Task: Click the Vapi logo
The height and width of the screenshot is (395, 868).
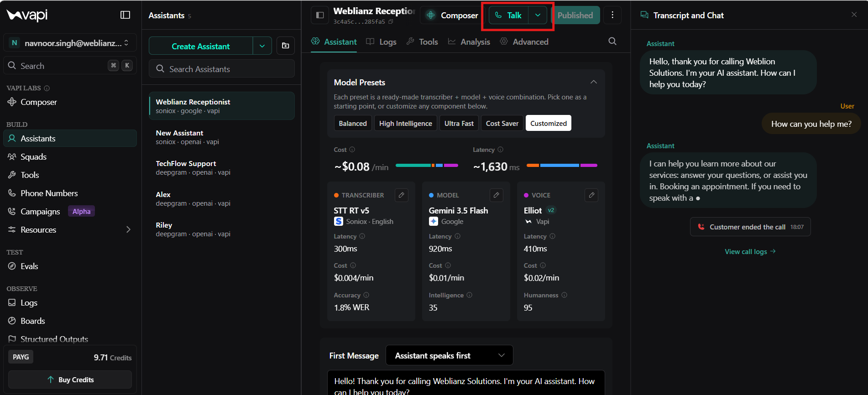Action: [27, 15]
